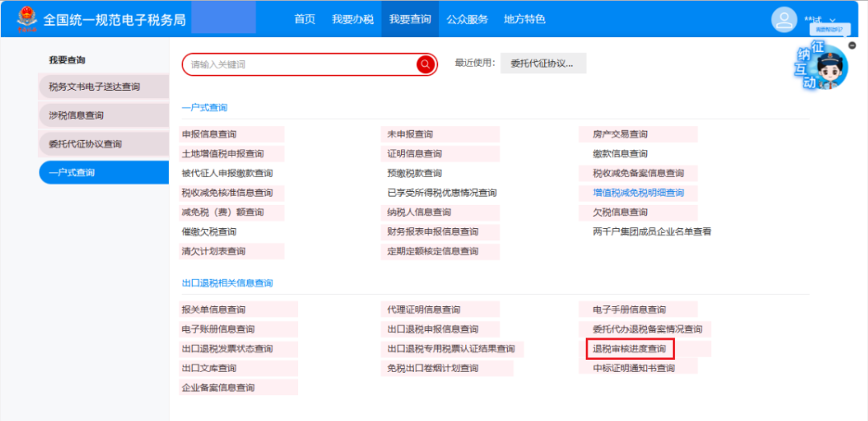Image resolution: width=868 pixels, height=421 pixels.
Task: Open 出口退税申报信息查询 link
Action: point(432,329)
